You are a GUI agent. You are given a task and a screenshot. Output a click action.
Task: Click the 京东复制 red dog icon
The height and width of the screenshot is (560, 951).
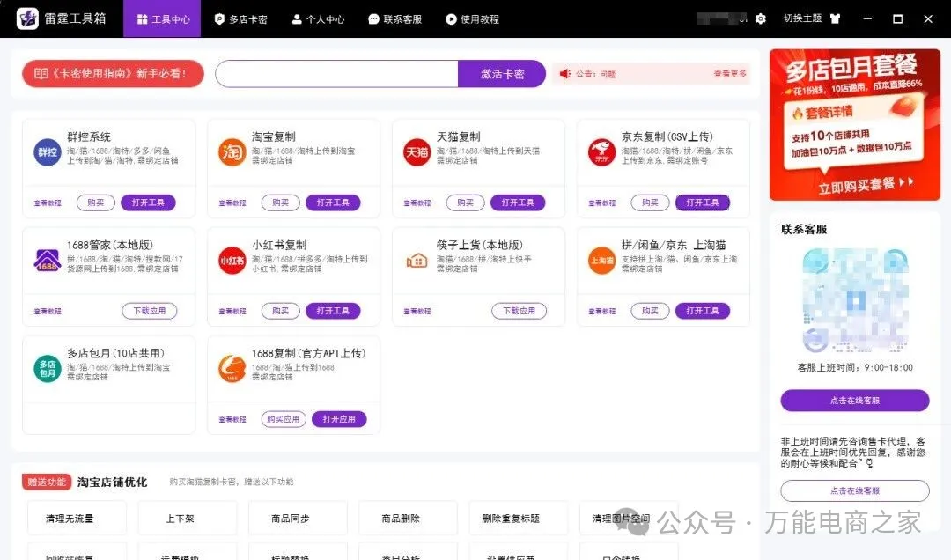tap(601, 151)
